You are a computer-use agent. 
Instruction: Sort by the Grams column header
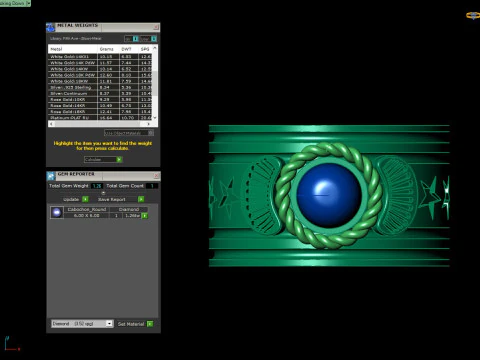click(108, 49)
